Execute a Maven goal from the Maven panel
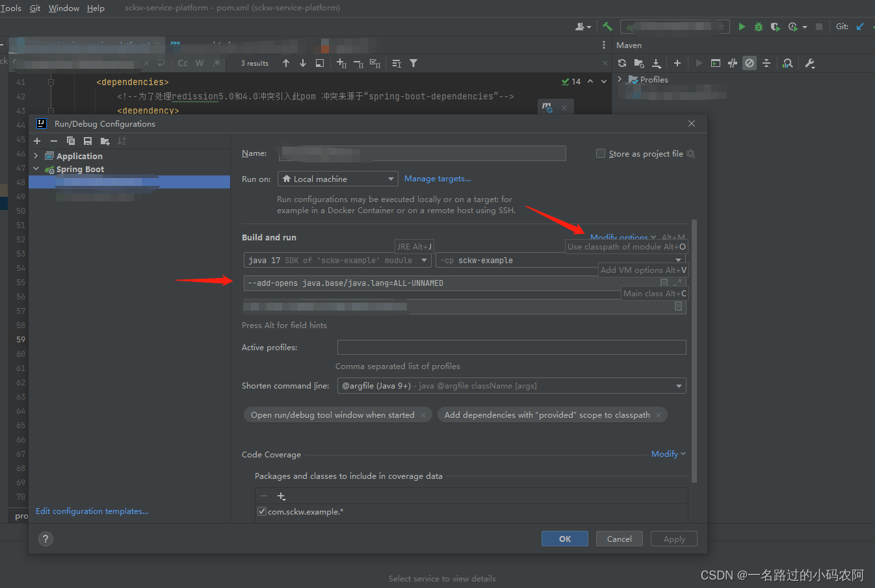875x588 pixels. pos(698,63)
